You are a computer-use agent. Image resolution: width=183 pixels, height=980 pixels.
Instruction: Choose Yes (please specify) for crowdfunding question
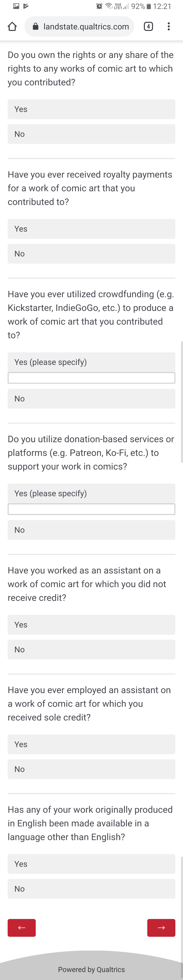click(91, 362)
